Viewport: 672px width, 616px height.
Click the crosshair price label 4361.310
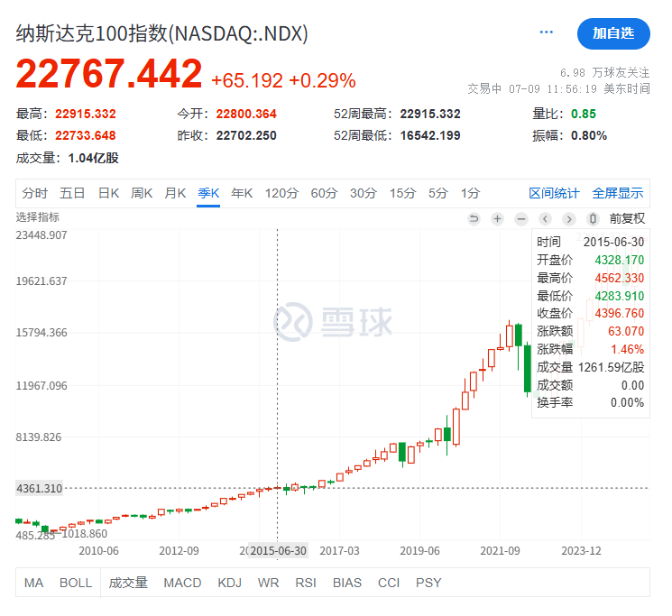tap(40, 488)
